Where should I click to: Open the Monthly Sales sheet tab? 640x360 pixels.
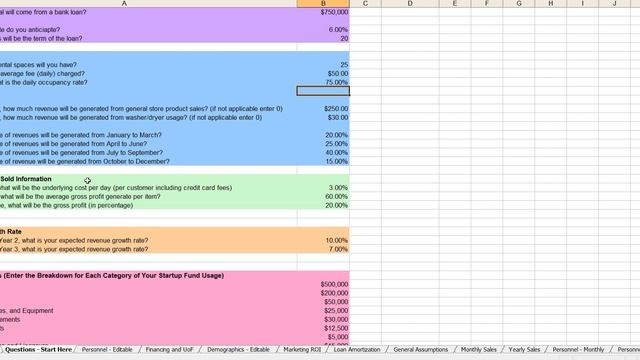click(x=479, y=350)
